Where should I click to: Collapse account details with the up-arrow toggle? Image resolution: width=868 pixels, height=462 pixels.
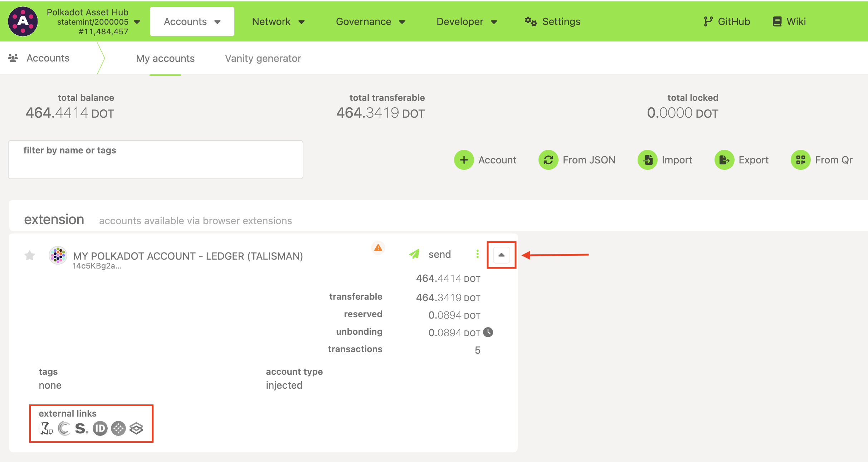point(501,255)
